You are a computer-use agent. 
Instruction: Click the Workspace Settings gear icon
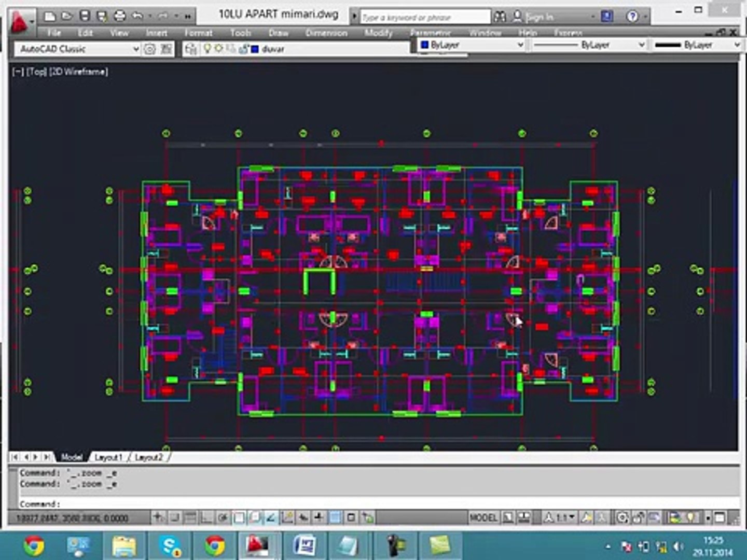(x=149, y=49)
